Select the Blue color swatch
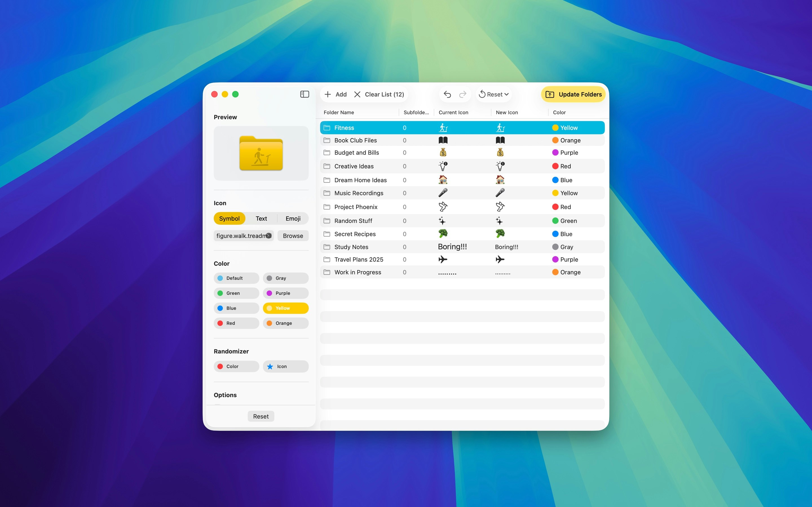Screen dimensions: 812x507 pyautogui.click(x=236, y=308)
